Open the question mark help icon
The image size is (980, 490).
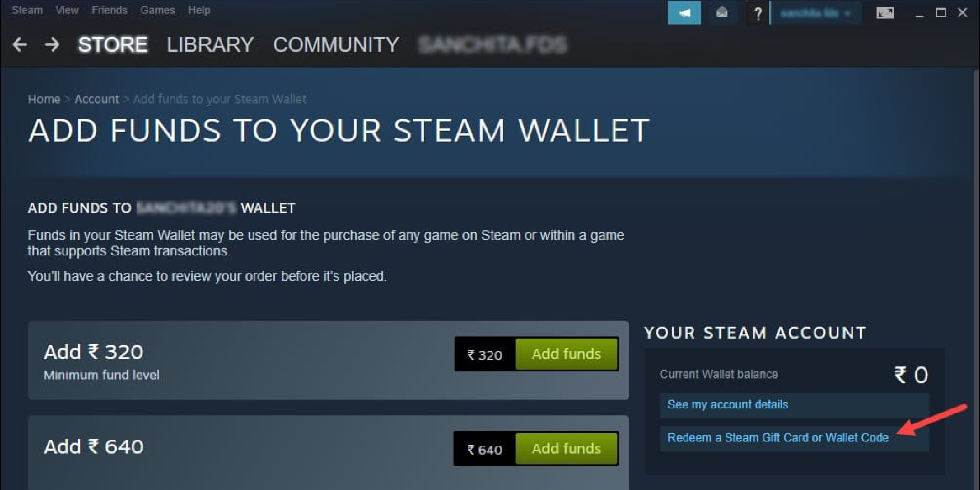[757, 13]
